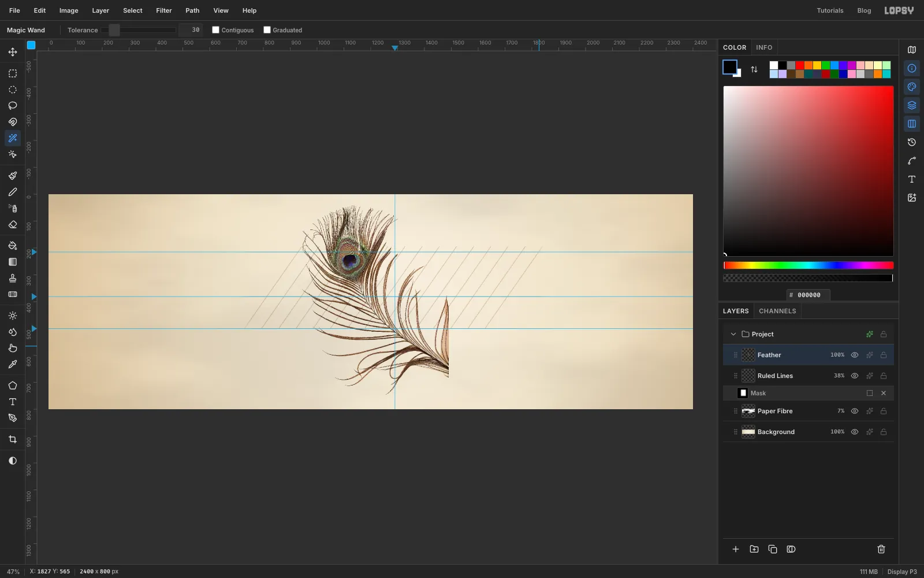Select the Text tool in left toolbar
This screenshot has height=578, width=924.
[13, 402]
